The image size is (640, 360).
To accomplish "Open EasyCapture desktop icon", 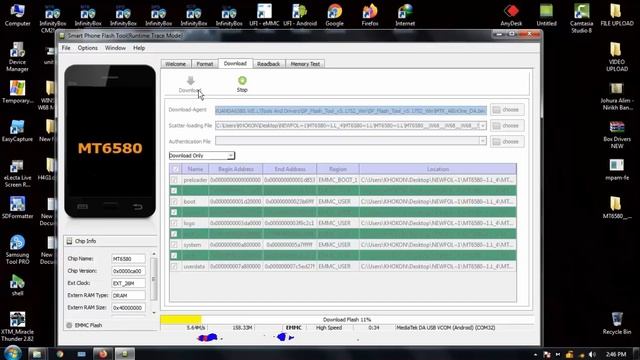I will coord(17,131).
